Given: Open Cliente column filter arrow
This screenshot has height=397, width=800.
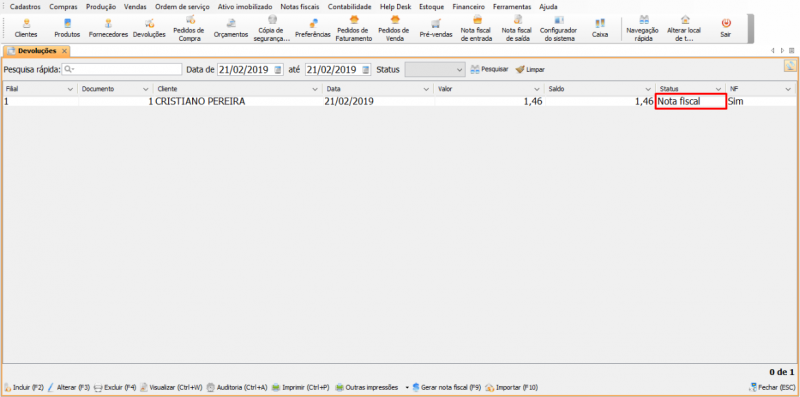Looking at the screenshot, I should [x=315, y=89].
